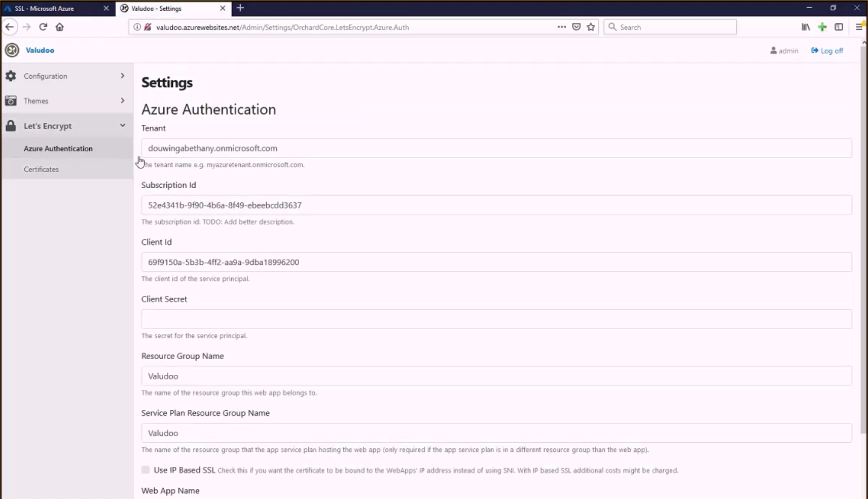The image size is (868, 499).
Task: Click Service Plan Resource Group Name field
Action: 496,433
